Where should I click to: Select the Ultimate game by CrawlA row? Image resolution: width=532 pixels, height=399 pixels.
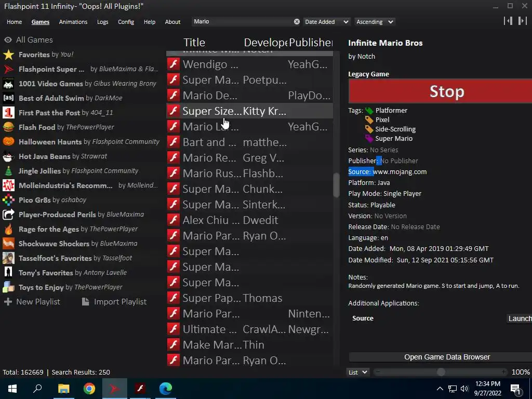(x=250, y=329)
